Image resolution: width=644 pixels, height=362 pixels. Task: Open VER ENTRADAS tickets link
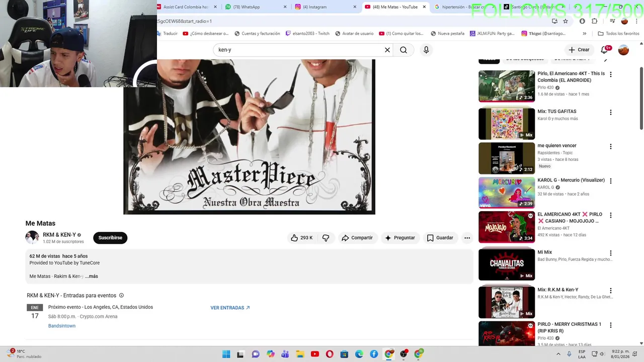pos(230,308)
